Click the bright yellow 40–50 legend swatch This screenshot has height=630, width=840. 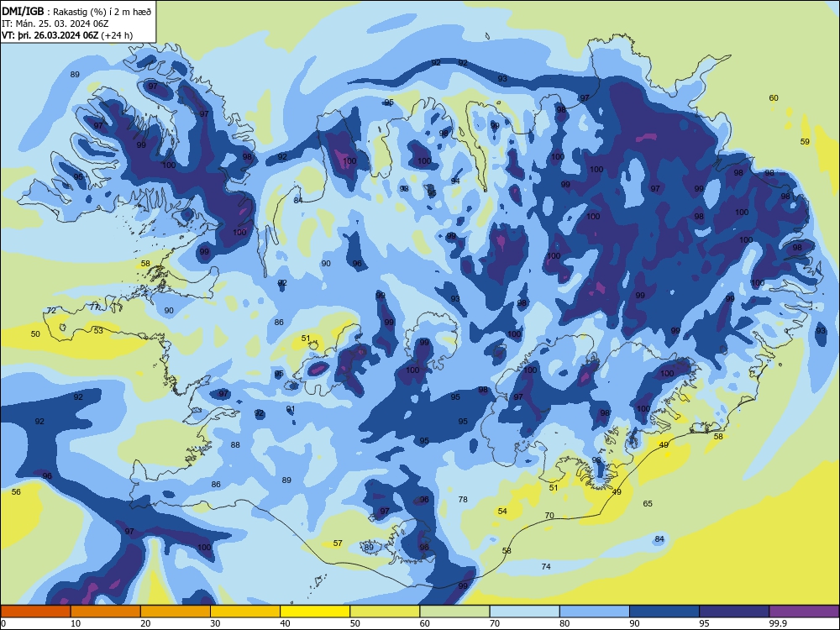pyautogui.click(x=315, y=612)
